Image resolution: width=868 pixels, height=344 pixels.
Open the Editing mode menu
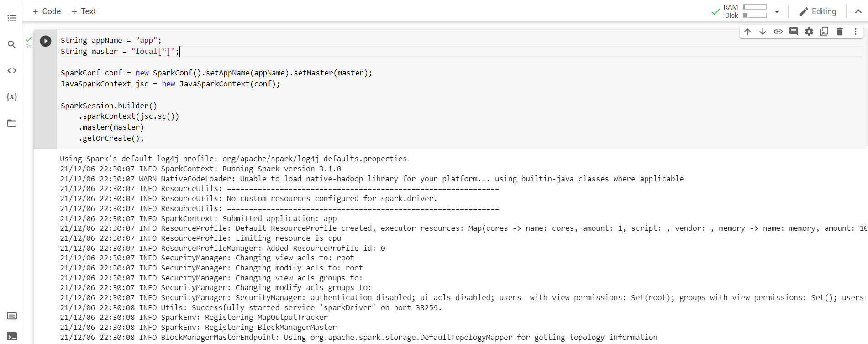(818, 11)
